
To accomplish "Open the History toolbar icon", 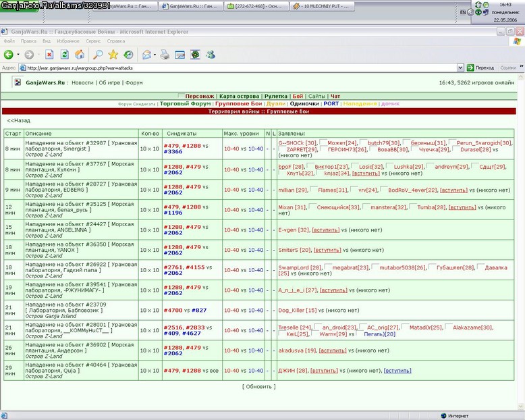I will point(128,55).
